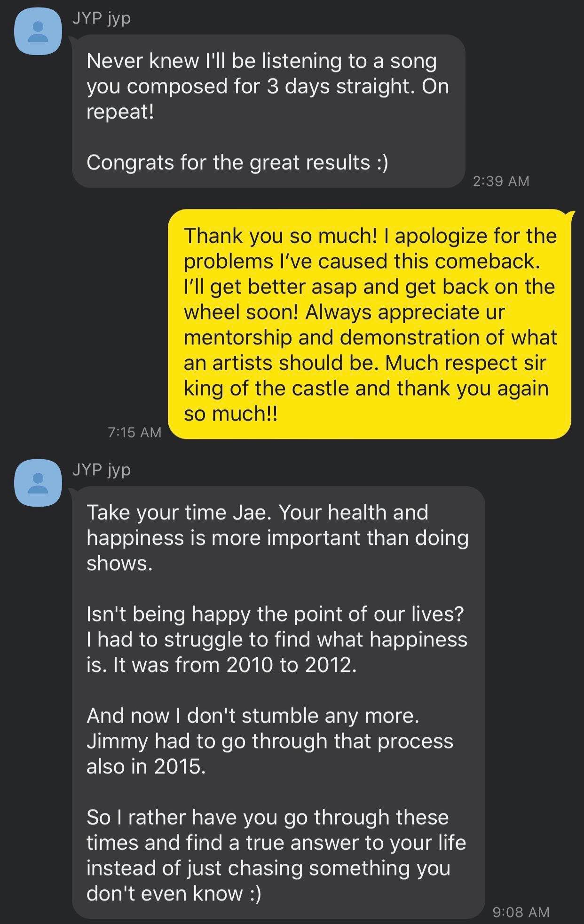
Task: Select the "JYP jyp" name above "Take your time"
Action: (101, 470)
